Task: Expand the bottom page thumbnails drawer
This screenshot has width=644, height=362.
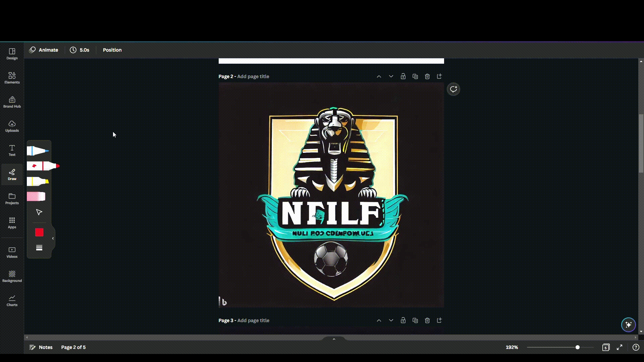Action: (334, 339)
